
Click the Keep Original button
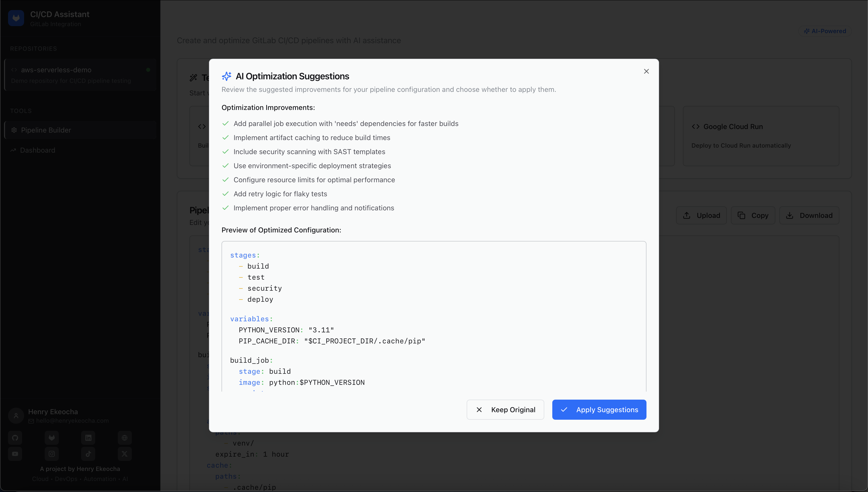pyautogui.click(x=505, y=410)
